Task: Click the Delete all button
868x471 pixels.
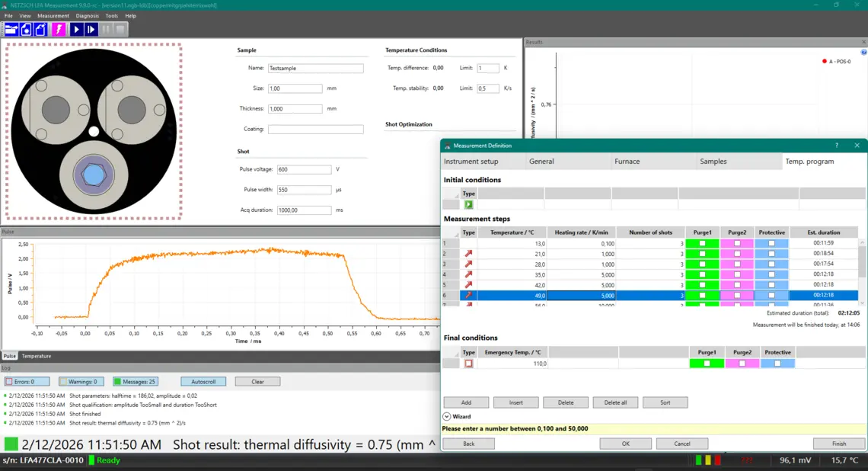Action: [x=615, y=403]
